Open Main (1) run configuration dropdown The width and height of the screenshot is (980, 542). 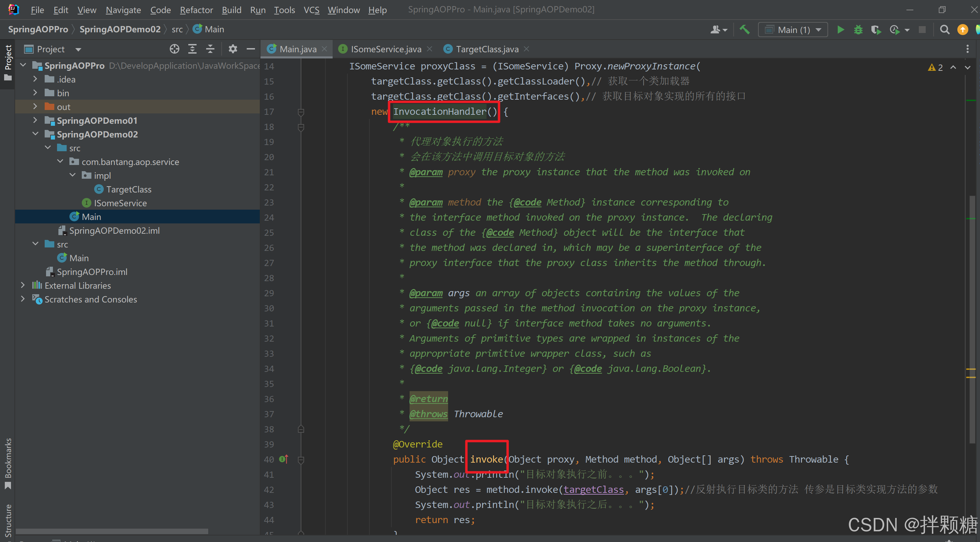[793, 30]
